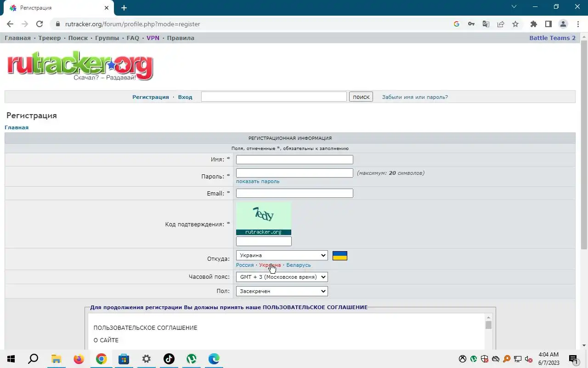Viewport: 588px width, 368px height.
Task: Click the Главная breadcrumb link
Action: point(17,127)
